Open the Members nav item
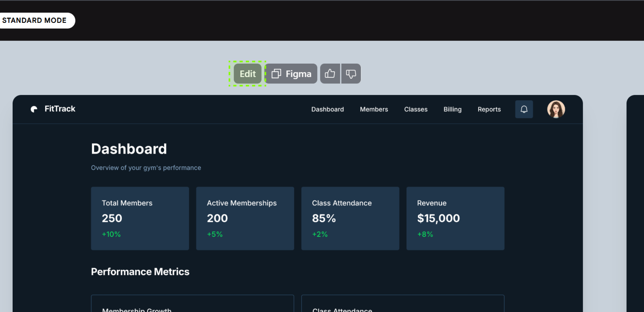This screenshot has width=644, height=312. pos(374,109)
